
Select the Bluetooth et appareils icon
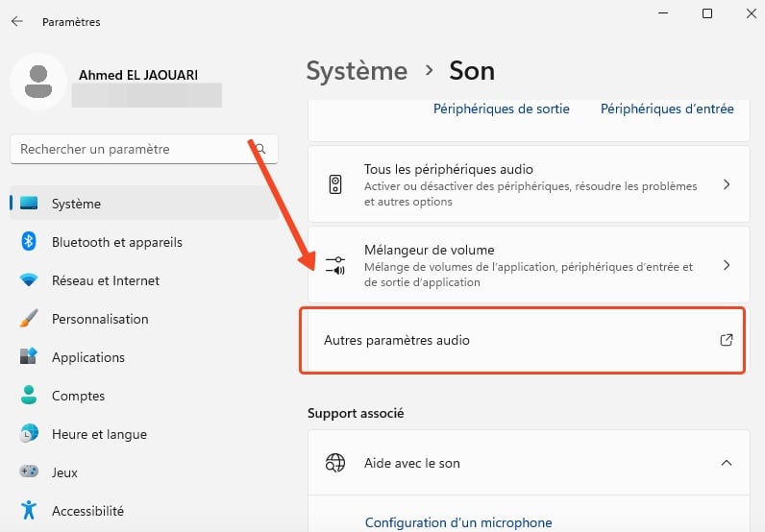(29, 242)
